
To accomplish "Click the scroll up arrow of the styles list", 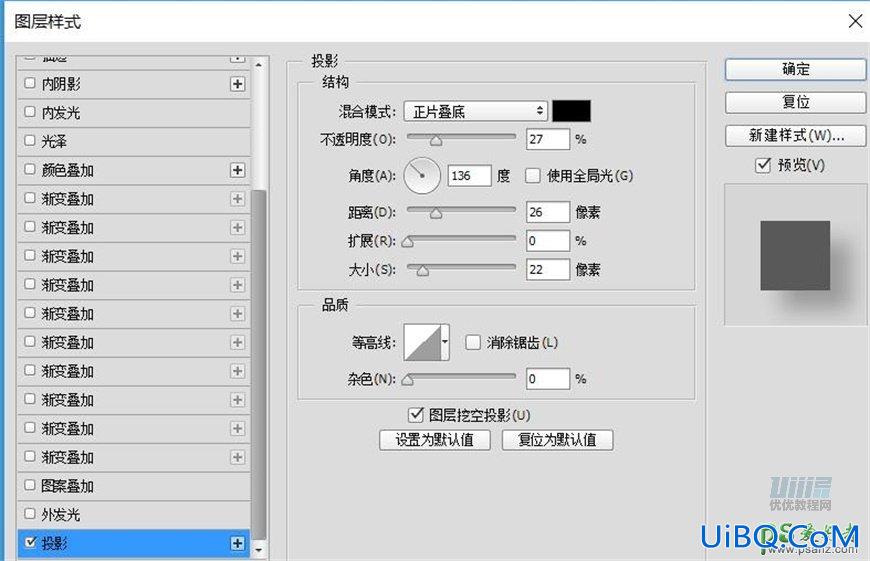I will click(x=259, y=65).
